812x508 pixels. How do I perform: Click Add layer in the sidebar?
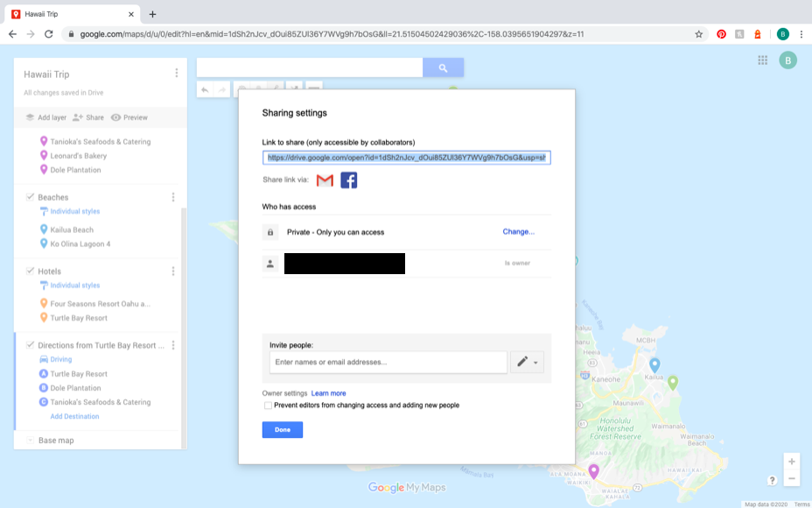[x=46, y=117]
